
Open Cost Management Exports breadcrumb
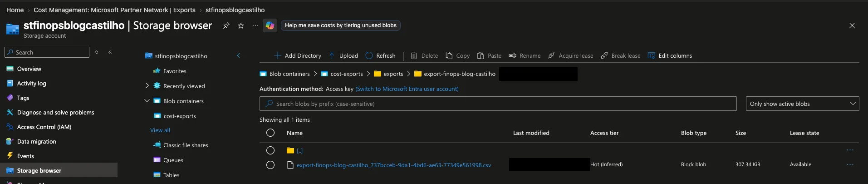(x=114, y=10)
